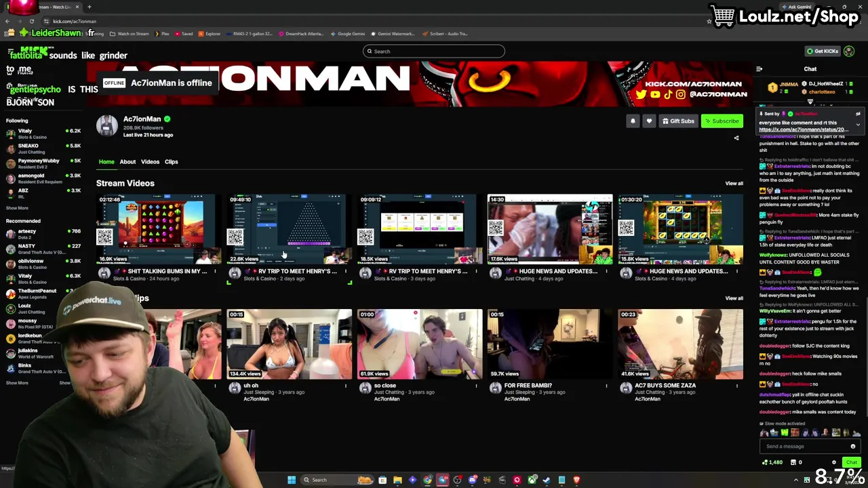Open the 09:49:10 RV TRIP video thumbnail
The height and width of the screenshot is (488, 868).
click(x=290, y=230)
